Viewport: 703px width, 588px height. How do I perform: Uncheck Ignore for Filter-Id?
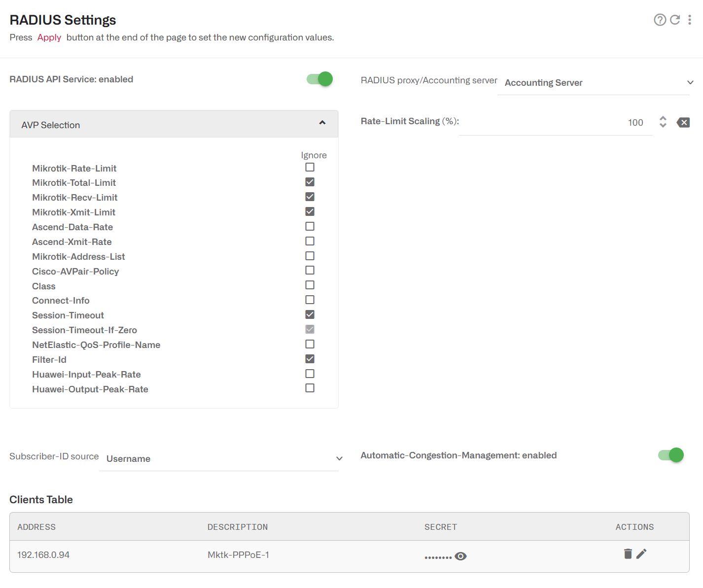tap(310, 359)
